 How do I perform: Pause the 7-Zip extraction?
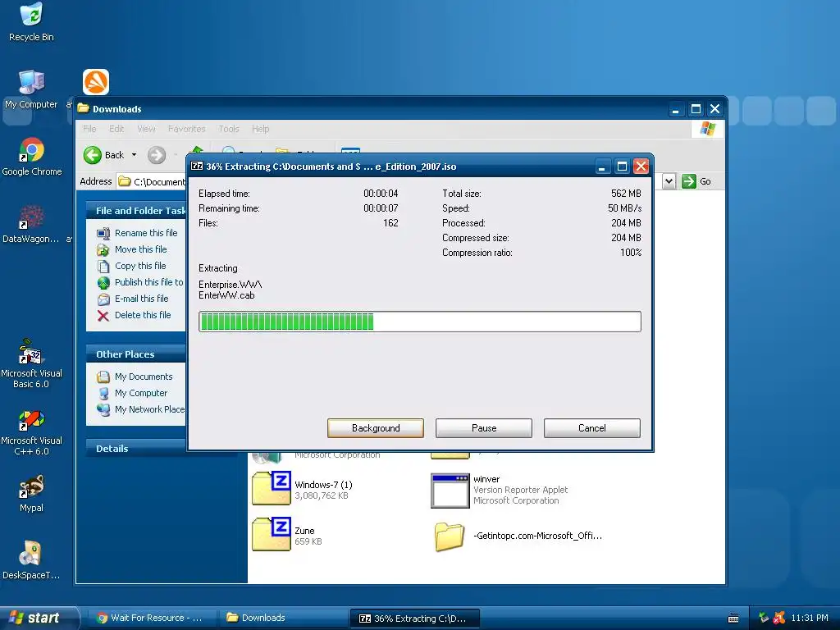pos(484,428)
